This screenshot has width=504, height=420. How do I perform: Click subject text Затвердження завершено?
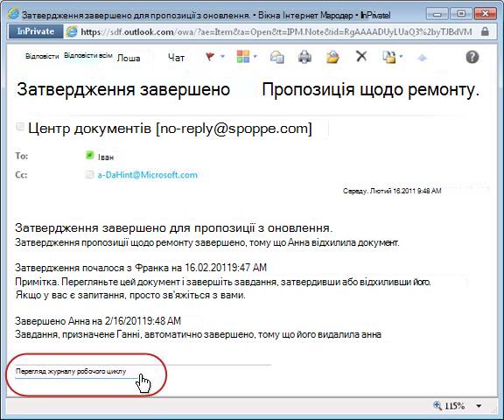pos(123,89)
